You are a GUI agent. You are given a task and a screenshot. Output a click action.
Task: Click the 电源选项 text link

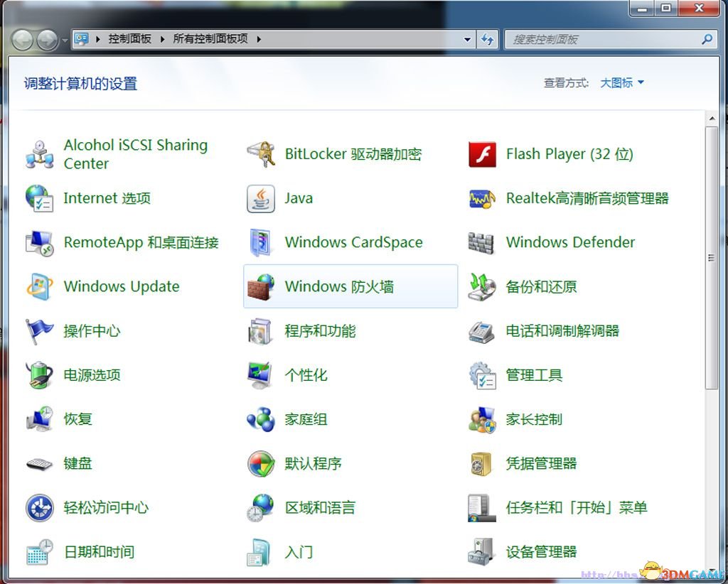92,375
